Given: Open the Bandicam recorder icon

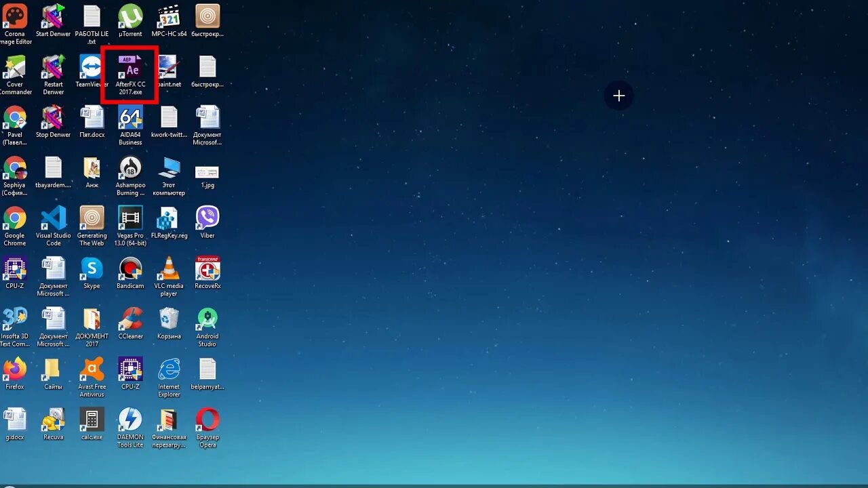Looking at the screenshot, I should tap(130, 273).
